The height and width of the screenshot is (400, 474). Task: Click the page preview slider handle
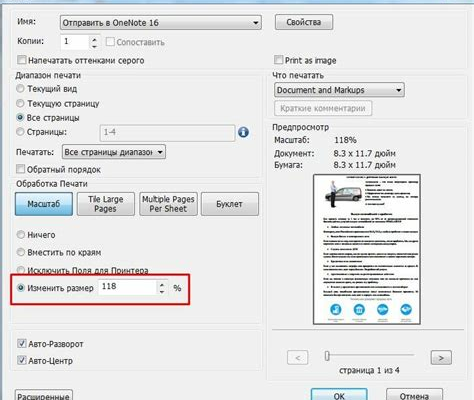click(x=327, y=356)
